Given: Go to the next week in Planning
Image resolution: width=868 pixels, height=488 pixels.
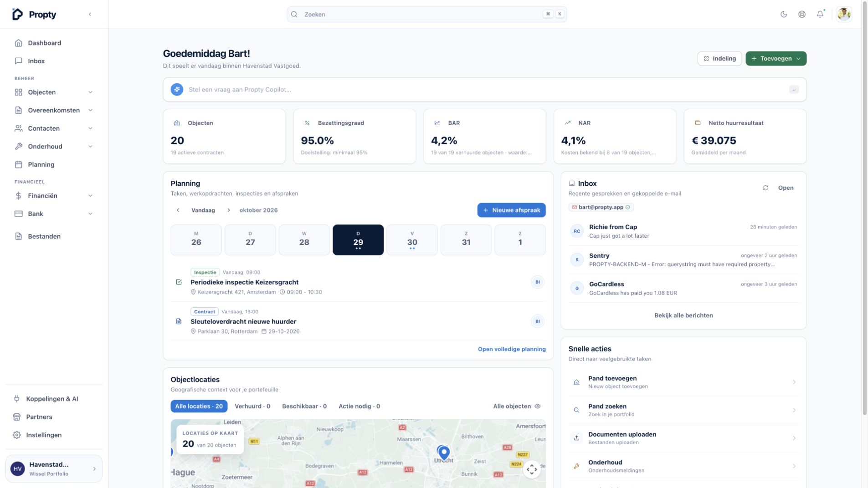Looking at the screenshot, I should (228, 210).
